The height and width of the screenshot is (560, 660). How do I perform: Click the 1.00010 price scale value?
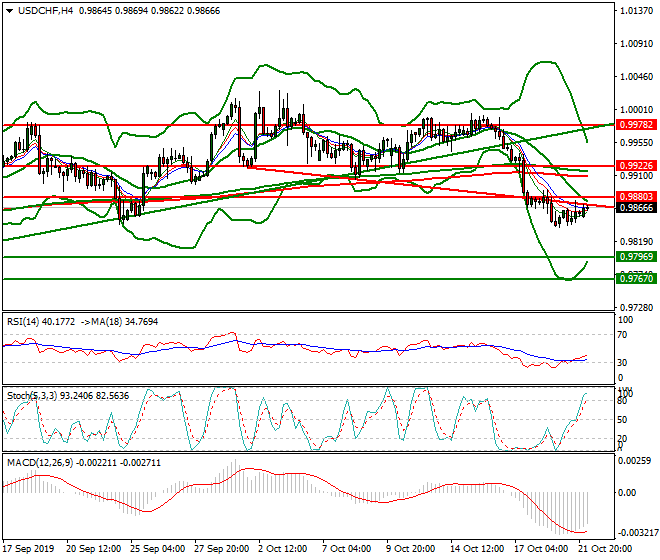tap(637, 109)
